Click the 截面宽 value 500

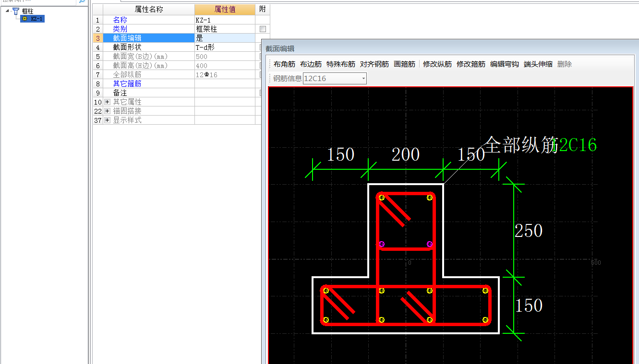tap(225, 57)
